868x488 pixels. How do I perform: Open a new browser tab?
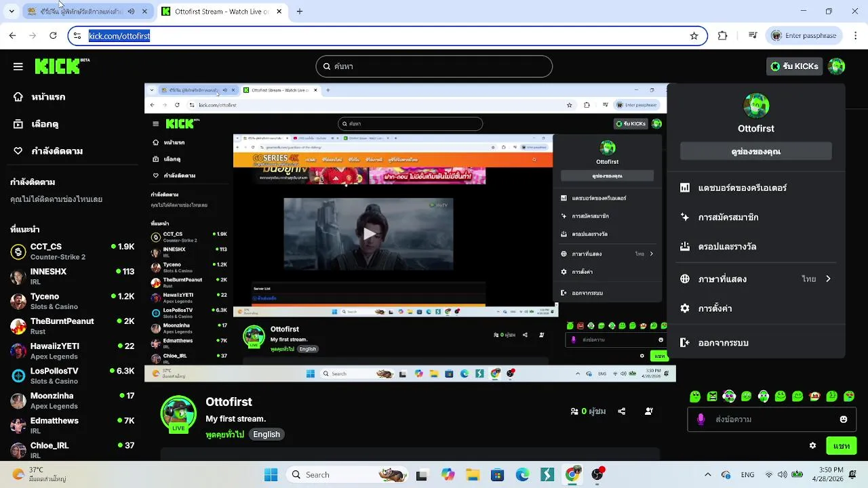(x=299, y=12)
